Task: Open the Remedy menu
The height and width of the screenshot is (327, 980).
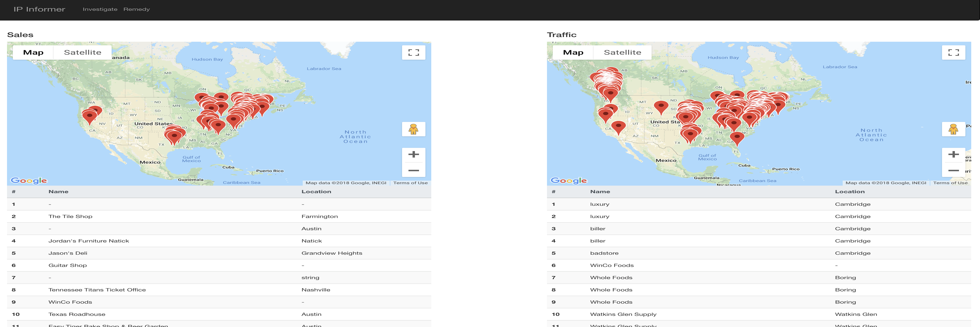Action: [136, 9]
